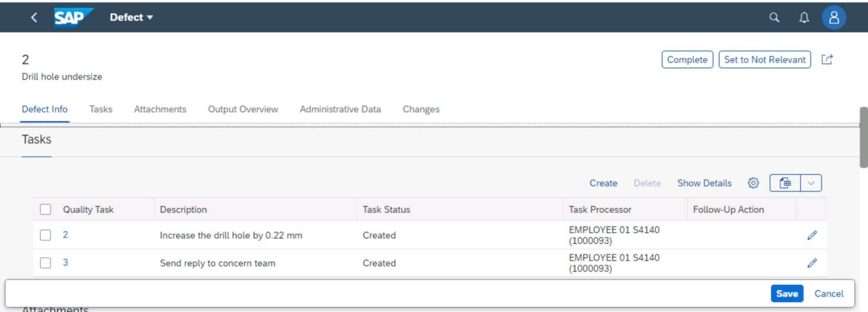Open the user profile avatar

point(834,18)
